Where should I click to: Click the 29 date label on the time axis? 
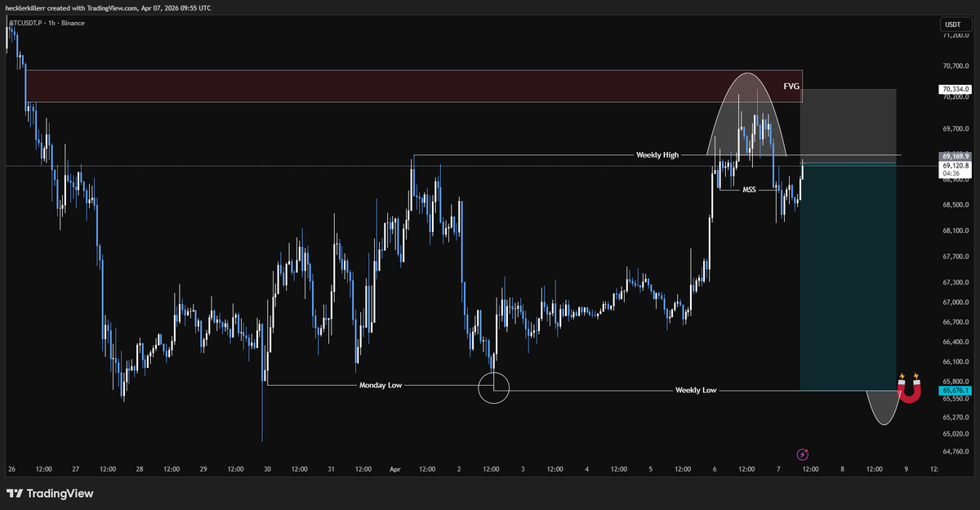click(203, 470)
